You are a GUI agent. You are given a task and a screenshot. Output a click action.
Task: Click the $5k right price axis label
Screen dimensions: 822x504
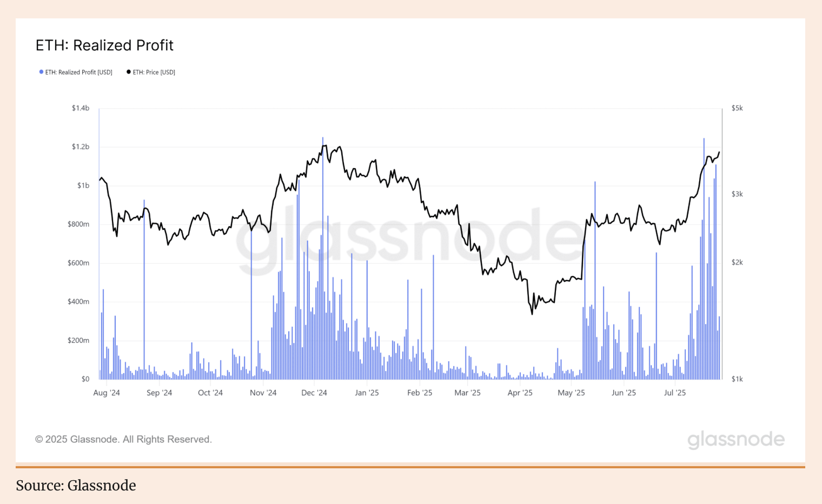coord(737,108)
